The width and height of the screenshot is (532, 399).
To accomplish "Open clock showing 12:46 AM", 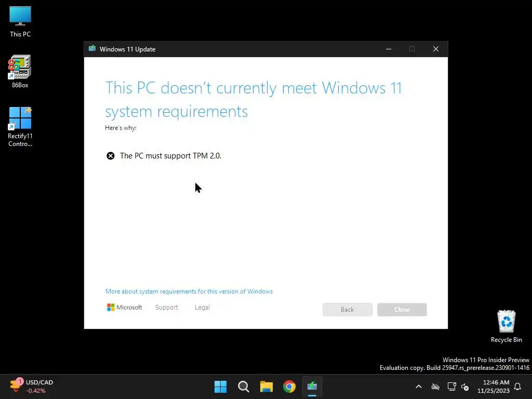I will click(x=494, y=387).
